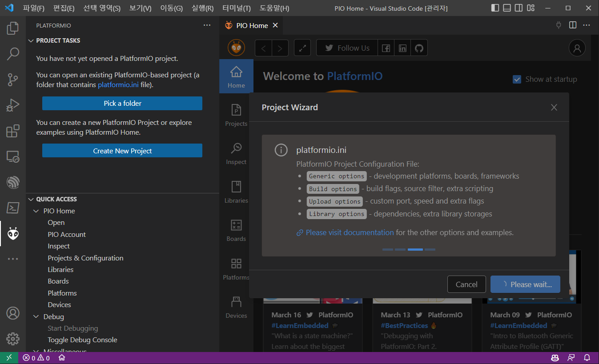The image size is (599, 364).
Task: Click the plug icon in editor title bar
Action: pyautogui.click(x=559, y=25)
